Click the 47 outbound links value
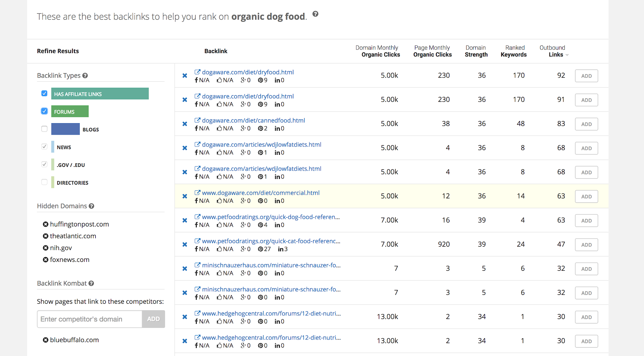This screenshot has height=356, width=644. point(561,244)
